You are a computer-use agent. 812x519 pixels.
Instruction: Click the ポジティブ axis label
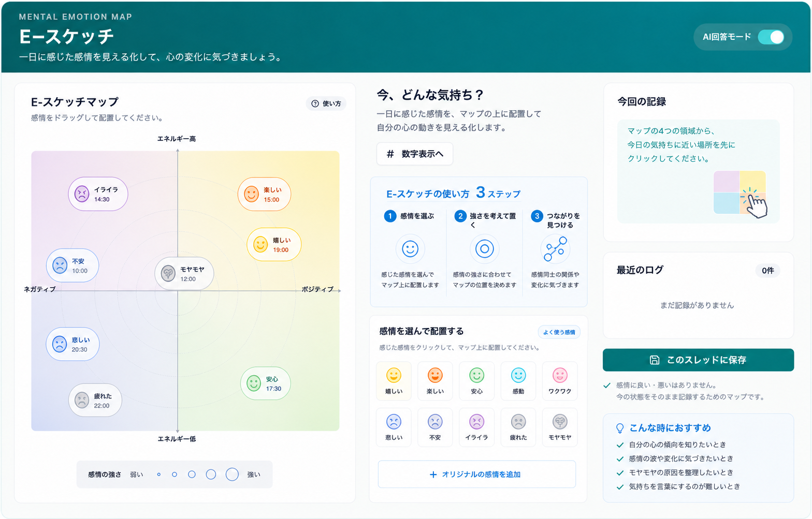point(317,289)
